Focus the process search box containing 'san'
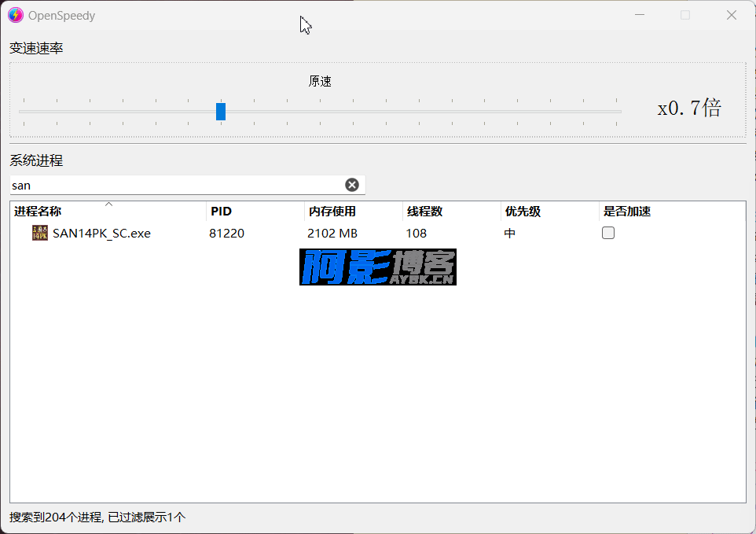Viewport: 756px width, 534px height. click(x=173, y=186)
